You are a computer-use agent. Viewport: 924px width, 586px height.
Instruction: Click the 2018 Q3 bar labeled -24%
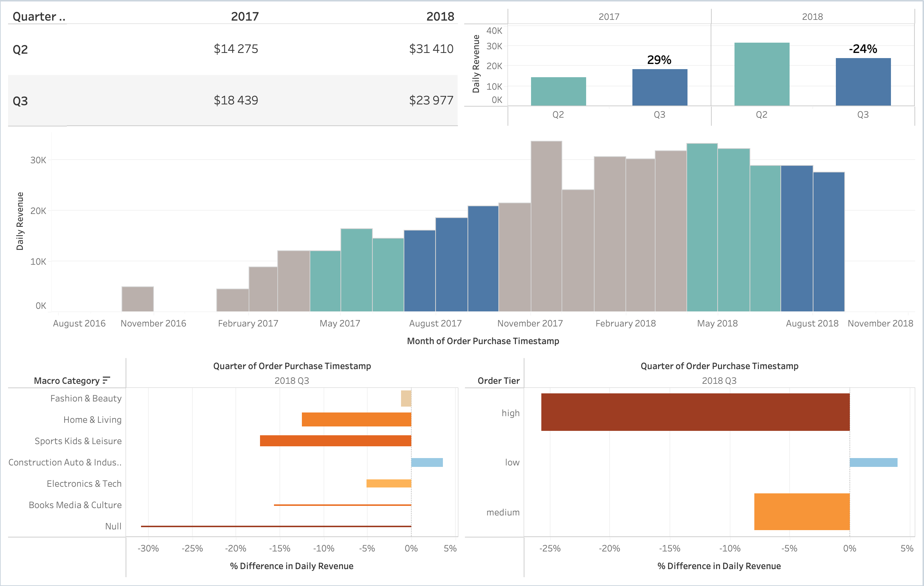point(863,82)
